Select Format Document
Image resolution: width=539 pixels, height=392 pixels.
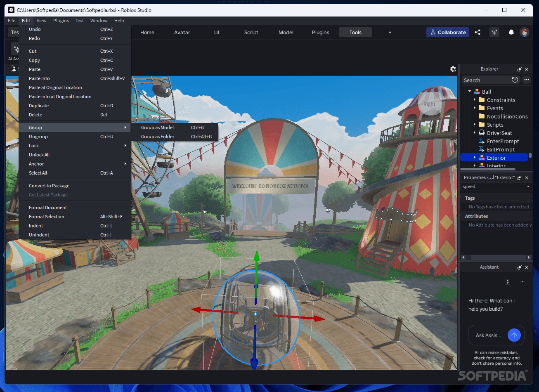[75, 208]
